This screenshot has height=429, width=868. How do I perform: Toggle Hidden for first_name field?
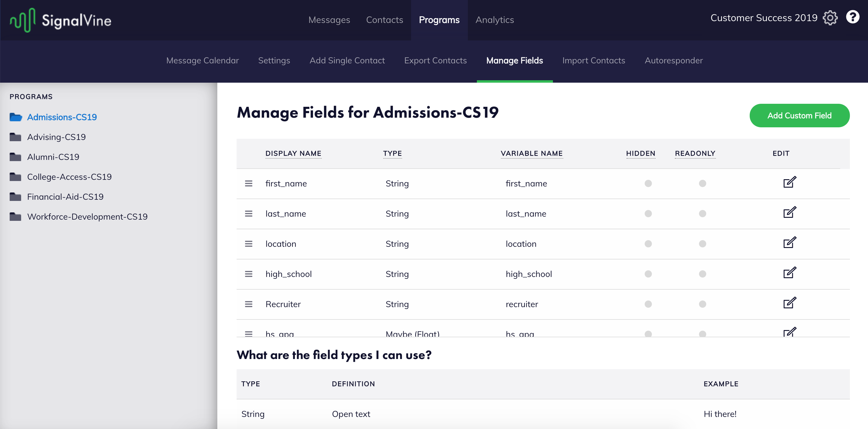648,183
